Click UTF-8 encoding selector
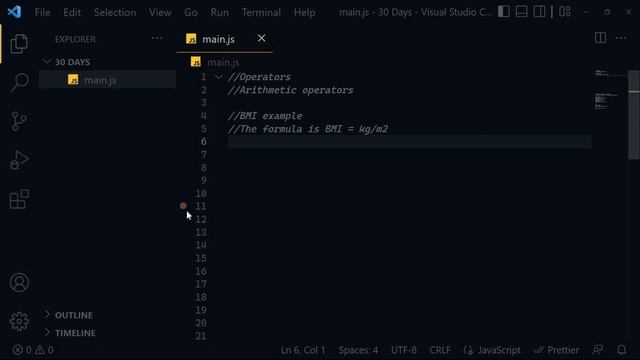 point(404,350)
